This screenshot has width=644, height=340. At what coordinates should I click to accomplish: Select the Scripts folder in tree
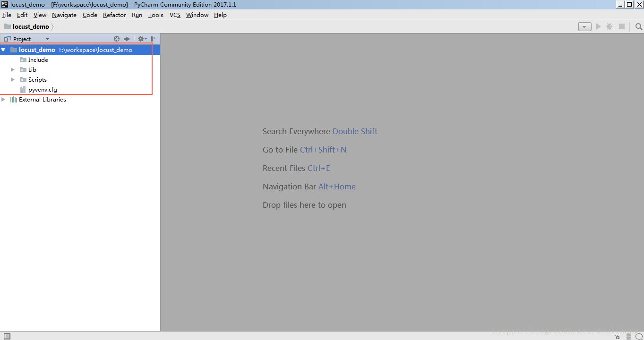(x=37, y=79)
